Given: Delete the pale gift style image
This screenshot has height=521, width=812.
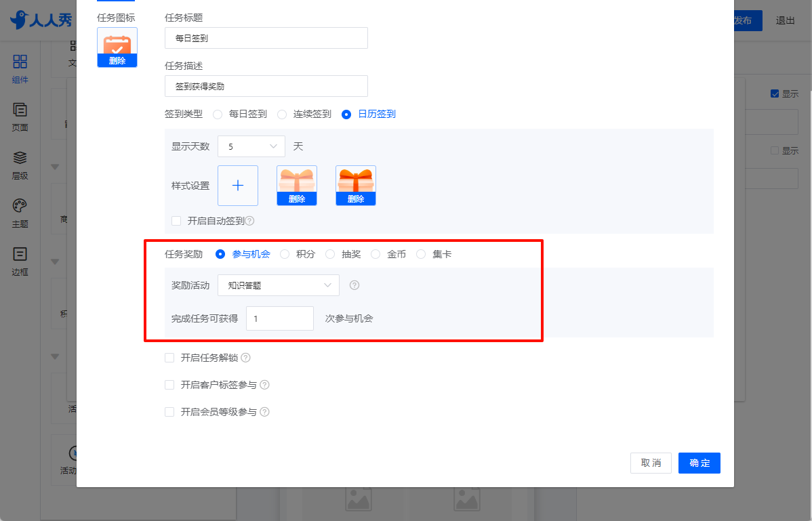Looking at the screenshot, I should coord(297,199).
